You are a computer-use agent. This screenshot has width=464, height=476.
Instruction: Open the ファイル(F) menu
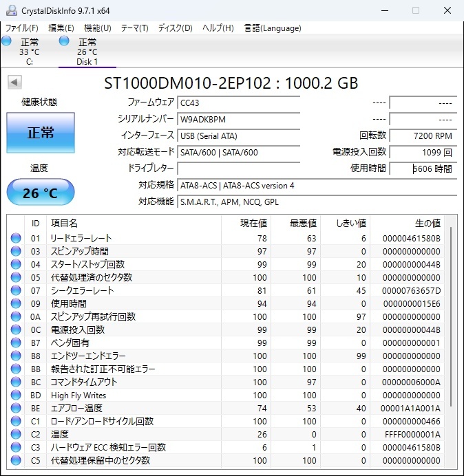[x=22, y=28]
